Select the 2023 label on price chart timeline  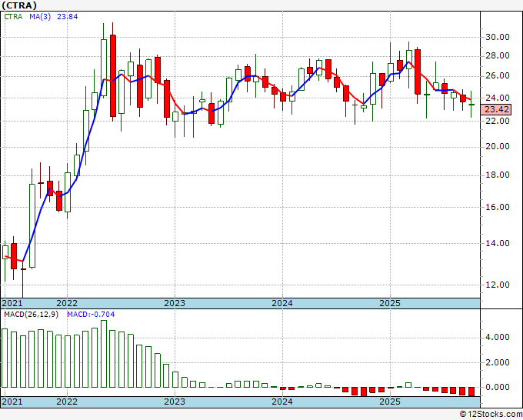click(175, 303)
